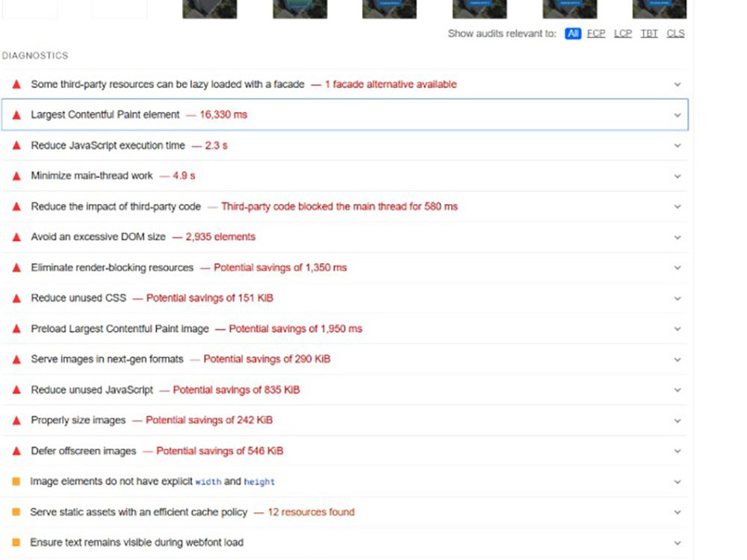This screenshot has height=560, width=747.
Task: Click '2,935 elements' DOM size value
Action: click(220, 237)
